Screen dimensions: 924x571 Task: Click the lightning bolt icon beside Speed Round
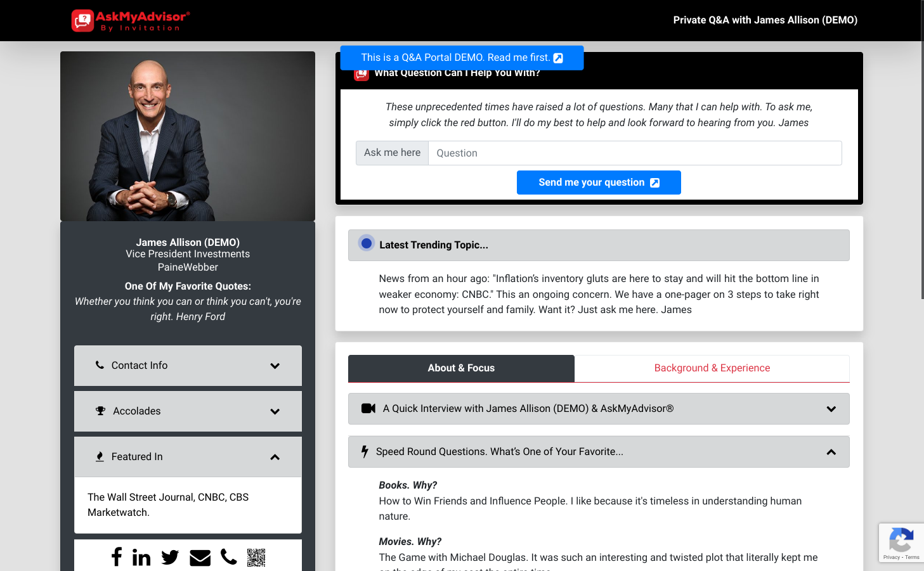click(x=365, y=452)
